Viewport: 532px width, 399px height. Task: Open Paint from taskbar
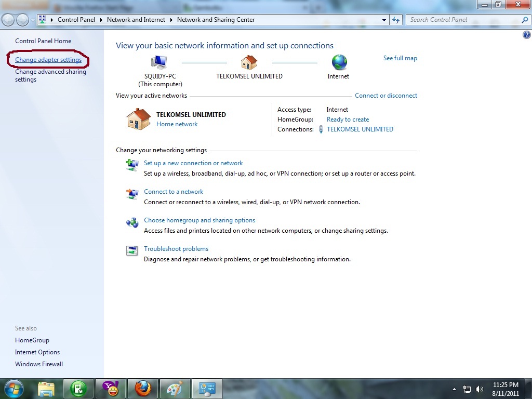[x=175, y=389]
